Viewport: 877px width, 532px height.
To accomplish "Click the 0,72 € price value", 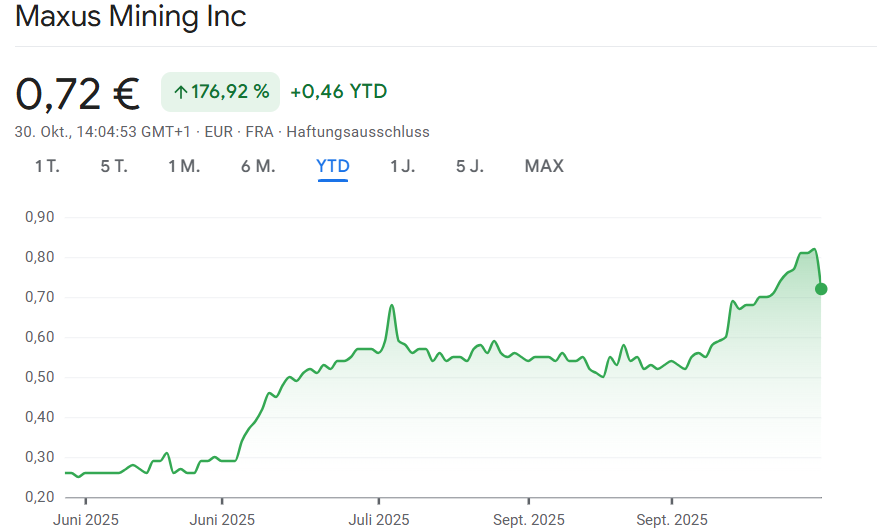I will click(x=77, y=93).
